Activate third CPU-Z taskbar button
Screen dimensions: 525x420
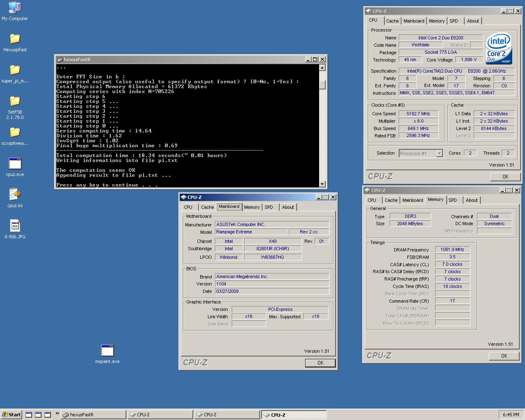294,415
